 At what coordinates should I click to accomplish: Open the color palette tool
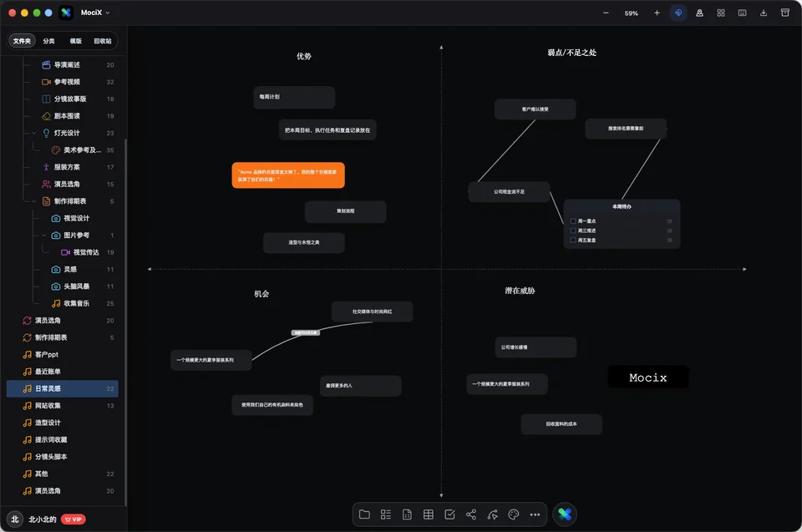coord(514,514)
